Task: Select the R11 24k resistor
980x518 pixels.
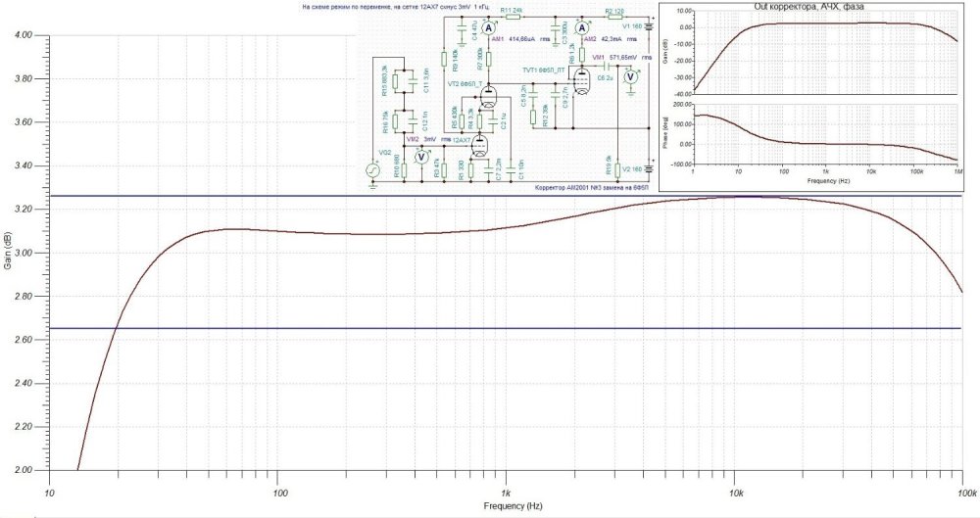Action: [511, 19]
